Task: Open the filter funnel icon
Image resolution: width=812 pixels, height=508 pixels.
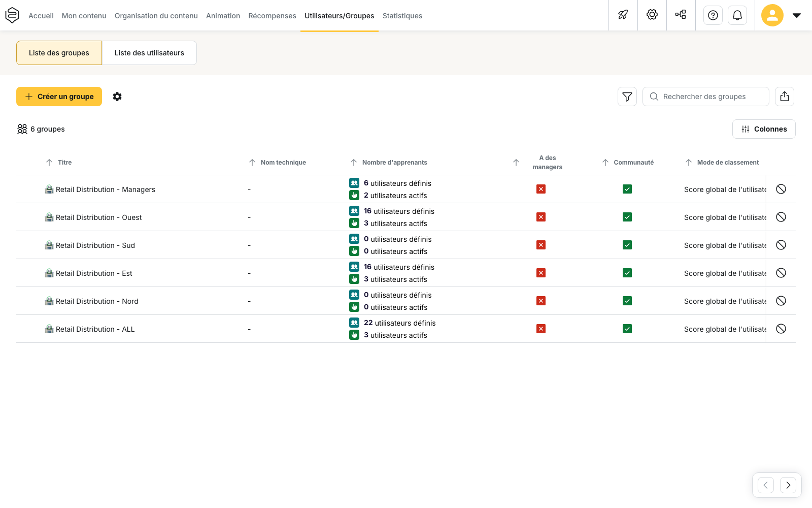Action: pos(627,97)
